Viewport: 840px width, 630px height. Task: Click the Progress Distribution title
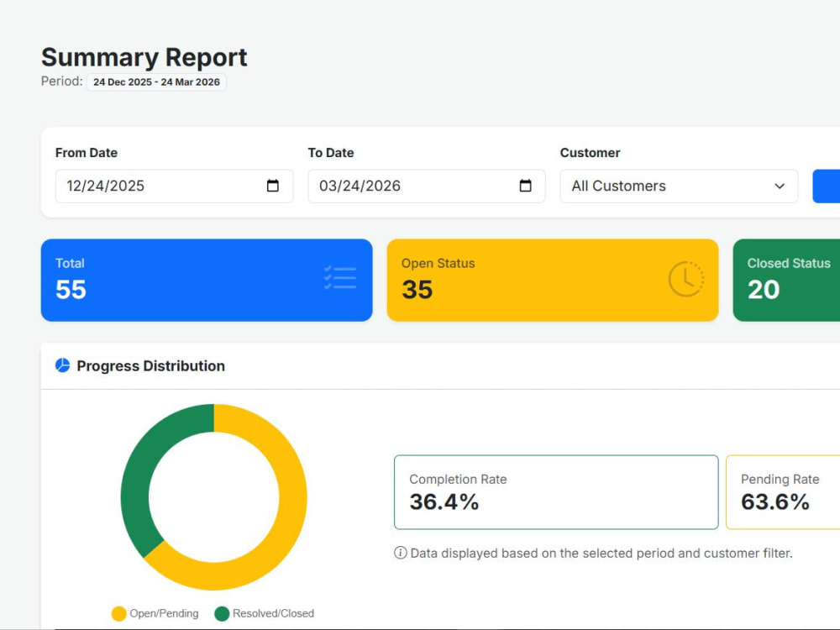(x=150, y=366)
